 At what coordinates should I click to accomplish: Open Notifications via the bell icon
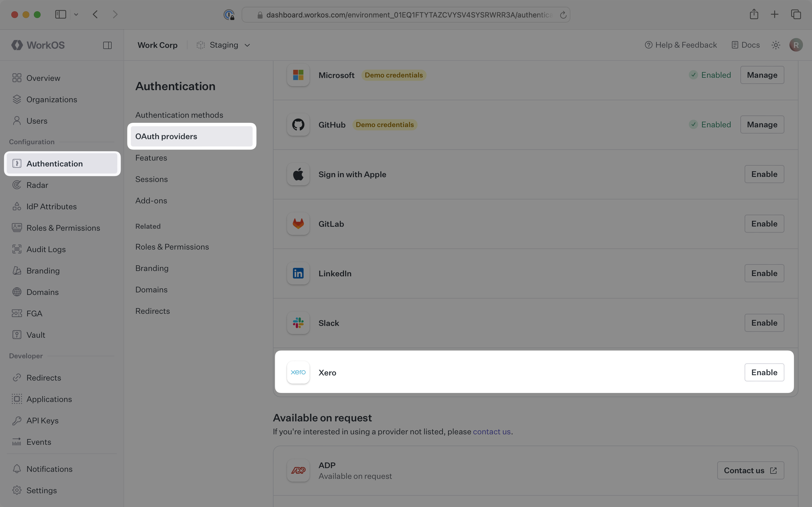click(x=17, y=468)
